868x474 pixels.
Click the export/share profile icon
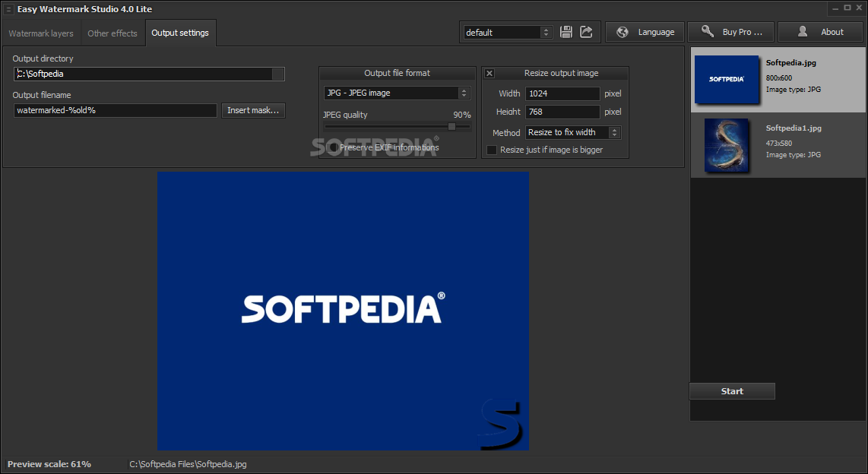pyautogui.click(x=586, y=32)
